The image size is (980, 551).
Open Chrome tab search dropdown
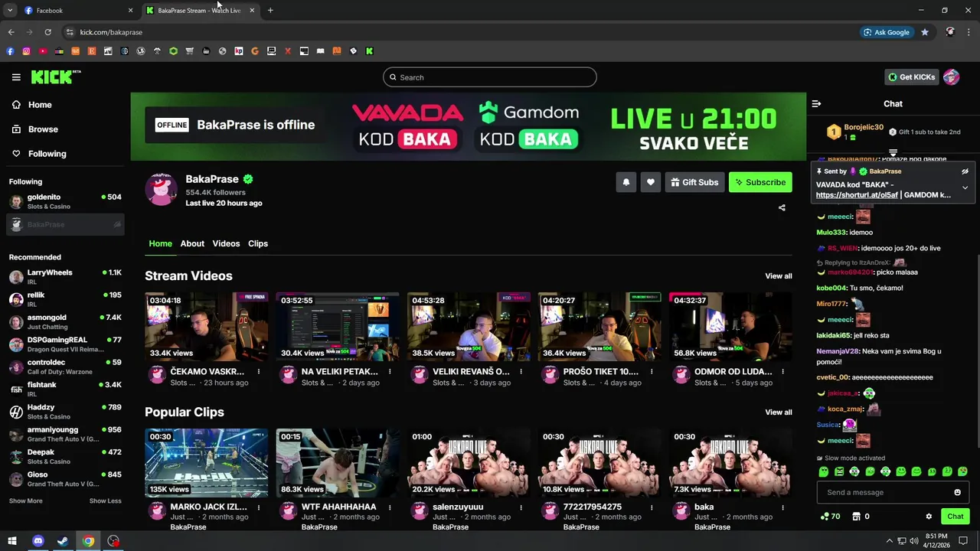(10, 10)
